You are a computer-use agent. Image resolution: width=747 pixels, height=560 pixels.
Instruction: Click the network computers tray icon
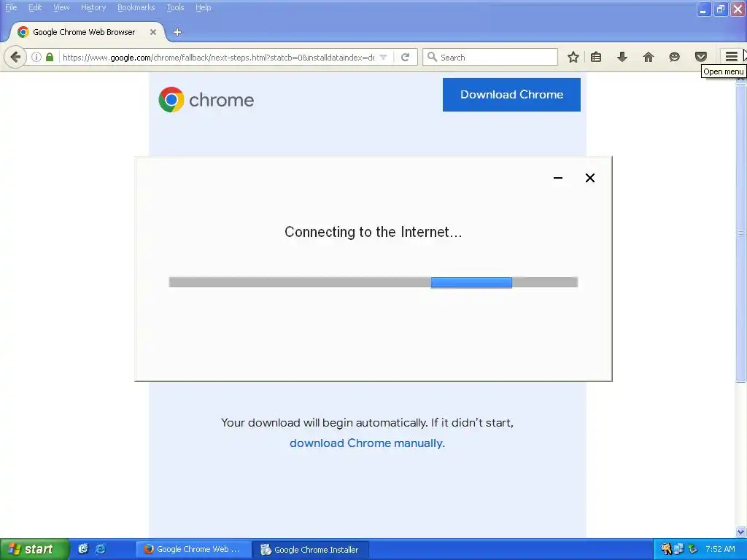point(678,549)
